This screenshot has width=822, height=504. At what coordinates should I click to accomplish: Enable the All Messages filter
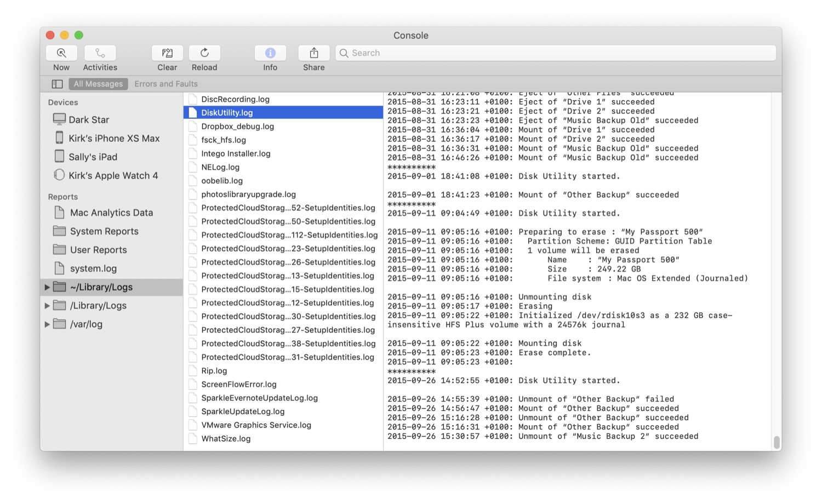point(98,84)
